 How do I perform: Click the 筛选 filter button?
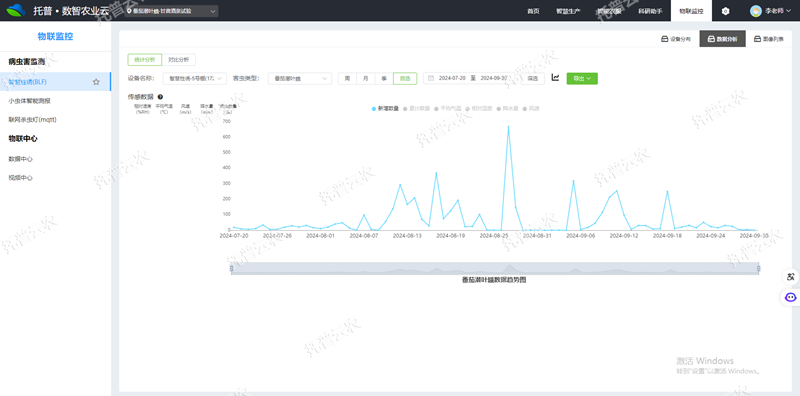tap(533, 79)
